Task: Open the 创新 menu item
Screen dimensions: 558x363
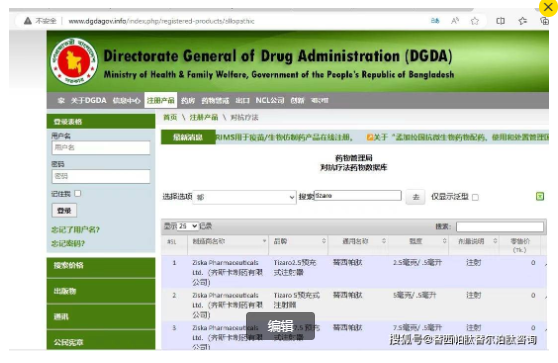Action: (x=297, y=101)
